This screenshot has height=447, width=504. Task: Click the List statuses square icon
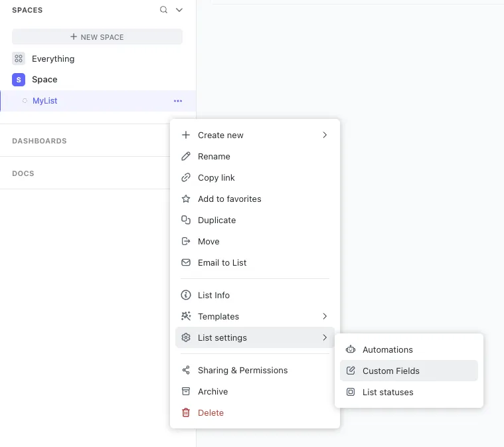(x=351, y=392)
